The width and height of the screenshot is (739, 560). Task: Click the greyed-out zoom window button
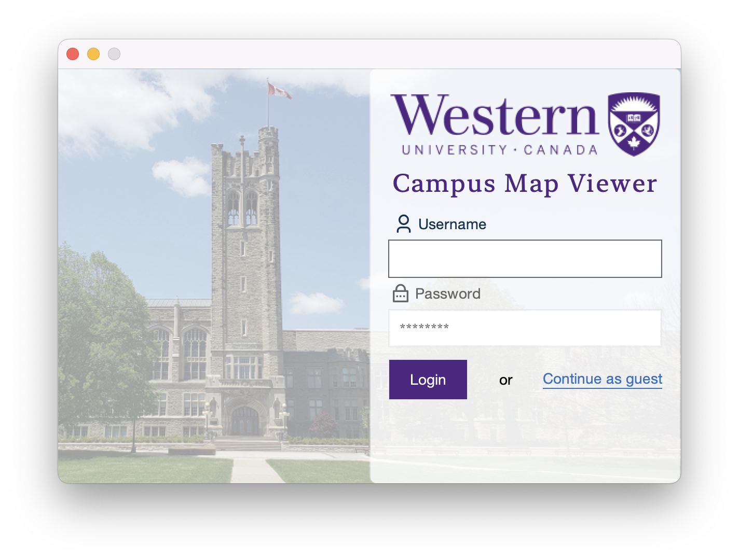pos(114,54)
